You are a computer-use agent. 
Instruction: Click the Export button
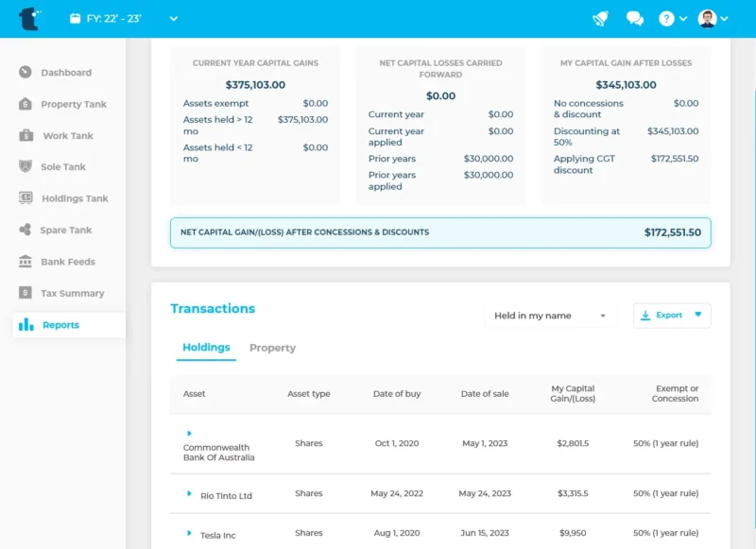pos(671,316)
